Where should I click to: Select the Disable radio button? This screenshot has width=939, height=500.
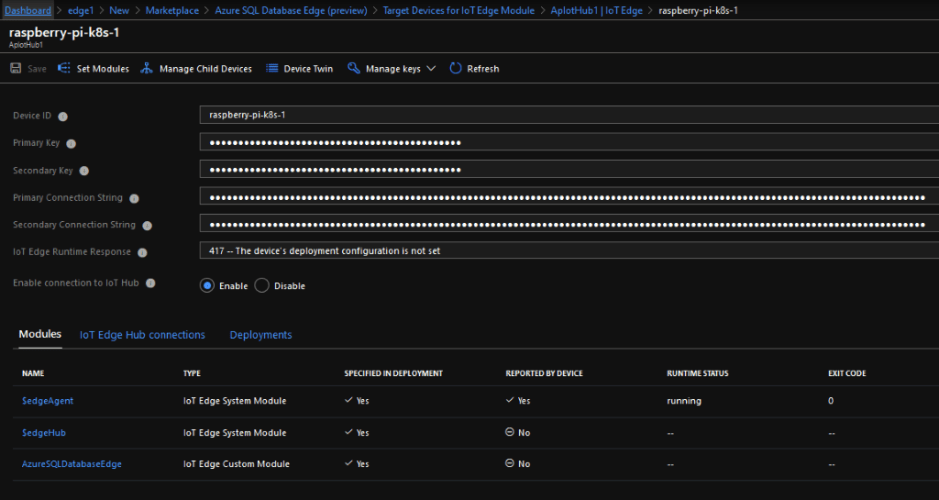(262, 286)
